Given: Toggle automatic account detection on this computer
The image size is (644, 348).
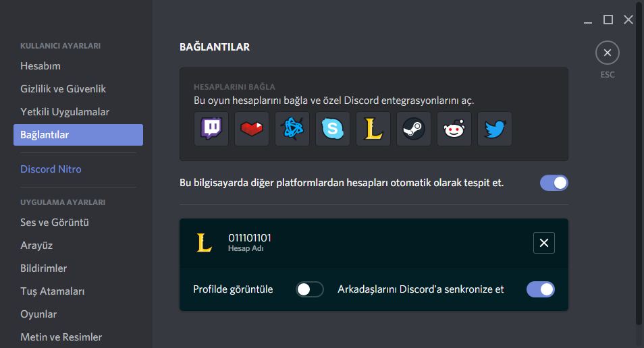Looking at the screenshot, I should [554, 183].
